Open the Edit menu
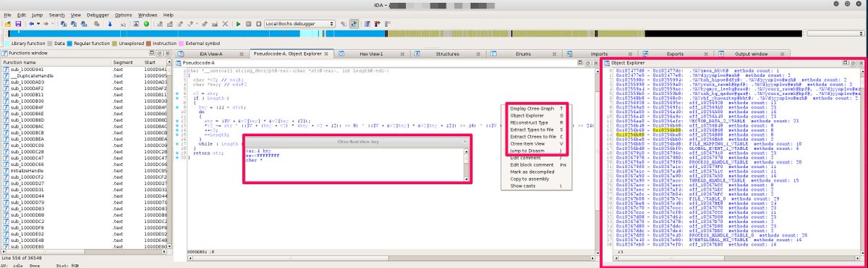Viewport: 868px width, 268px height. point(22,14)
